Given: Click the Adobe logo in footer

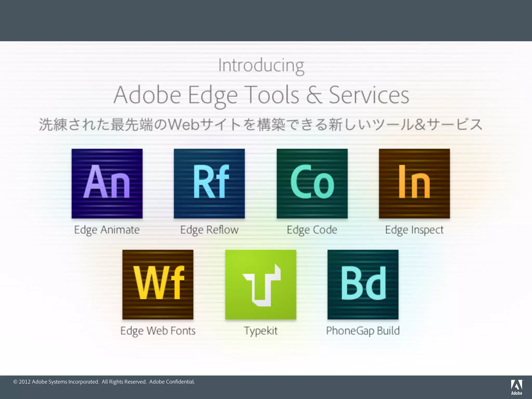Looking at the screenshot, I should coord(517,387).
